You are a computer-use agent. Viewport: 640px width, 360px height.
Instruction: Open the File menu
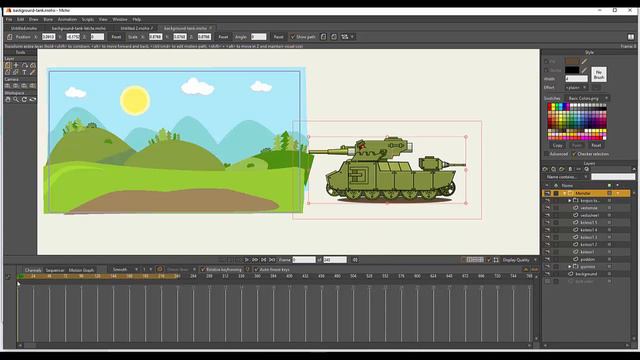pos(9,19)
